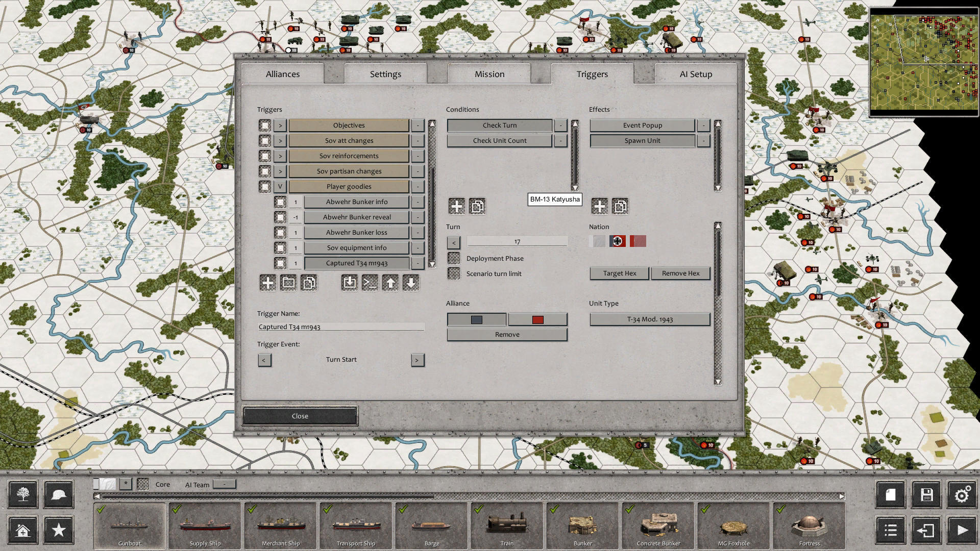
Task: Move selected trigger up
Action: click(x=390, y=283)
